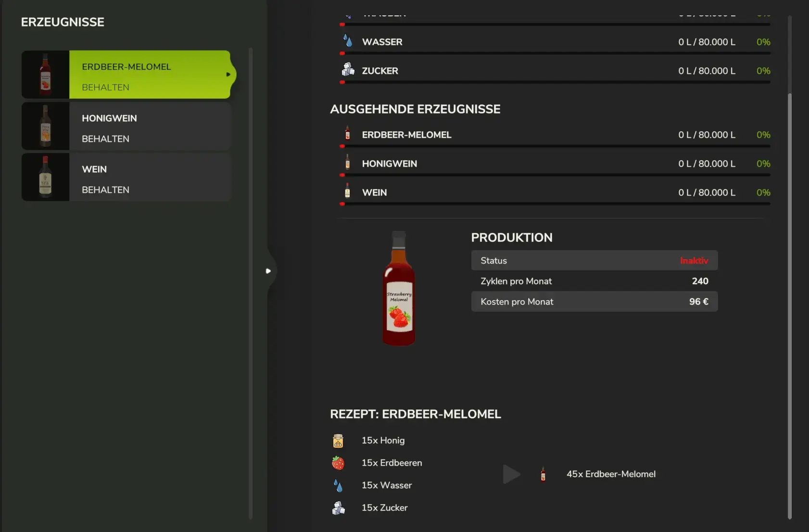Image resolution: width=809 pixels, height=532 pixels.
Task: Click the large Strawberry Melomel bottle image
Action: point(399,289)
